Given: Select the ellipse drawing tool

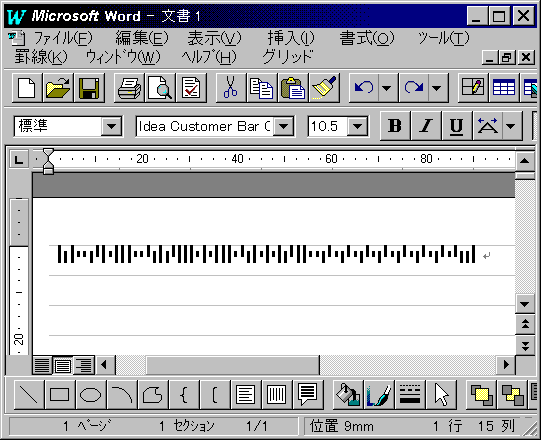Looking at the screenshot, I should tap(90, 395).
